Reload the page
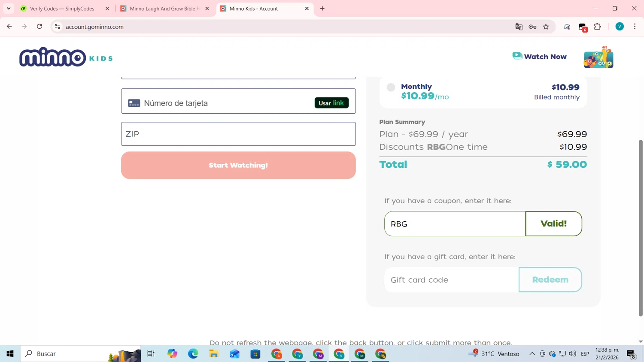Screen dimensions: 644x362 pos(39,27)
